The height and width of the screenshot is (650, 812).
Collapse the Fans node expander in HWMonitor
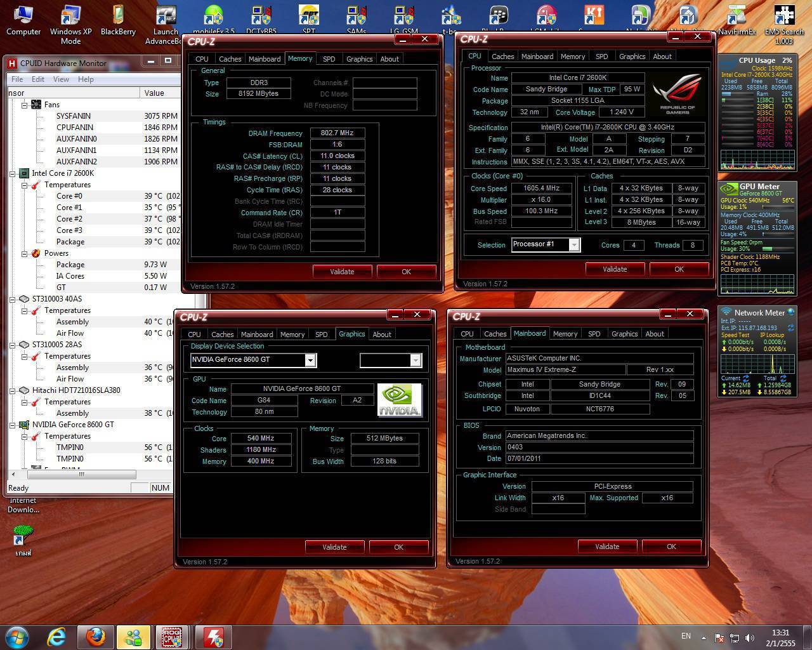24,105
